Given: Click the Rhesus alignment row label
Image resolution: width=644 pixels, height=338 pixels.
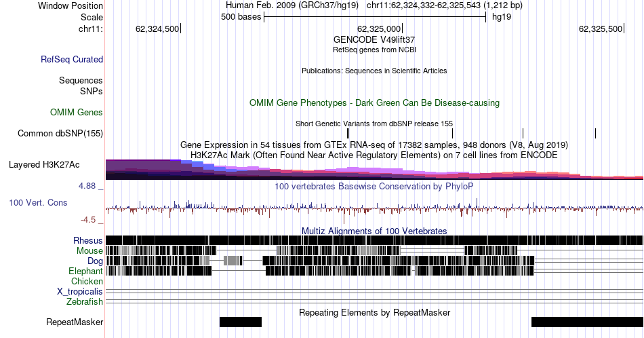Looking at the screenshot, I should [88, 240].
